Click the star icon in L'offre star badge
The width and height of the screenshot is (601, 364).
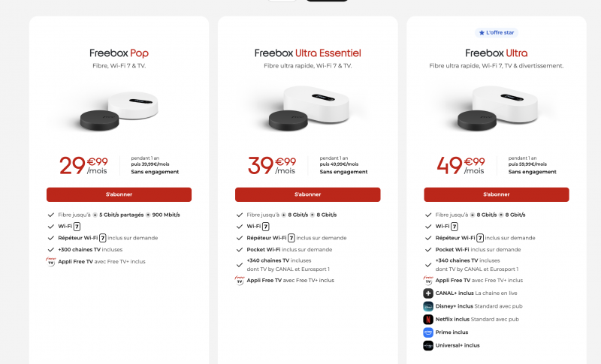click(482, 33)
